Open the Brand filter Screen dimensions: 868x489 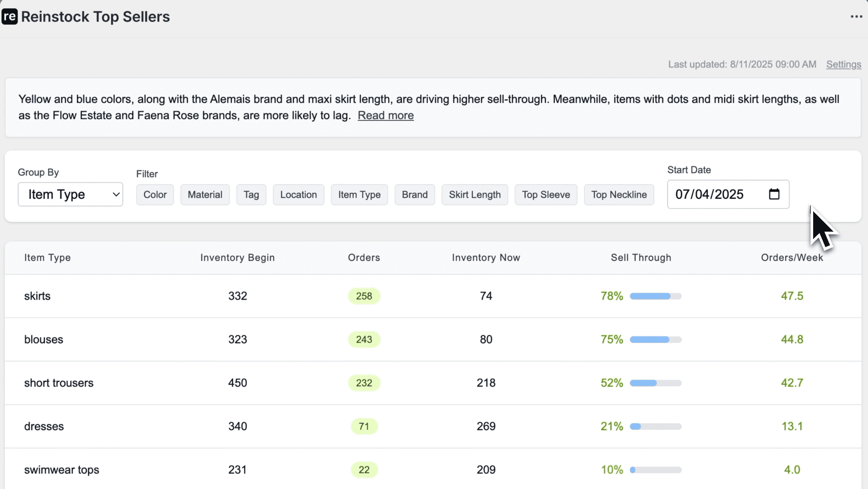coord(414,195)
